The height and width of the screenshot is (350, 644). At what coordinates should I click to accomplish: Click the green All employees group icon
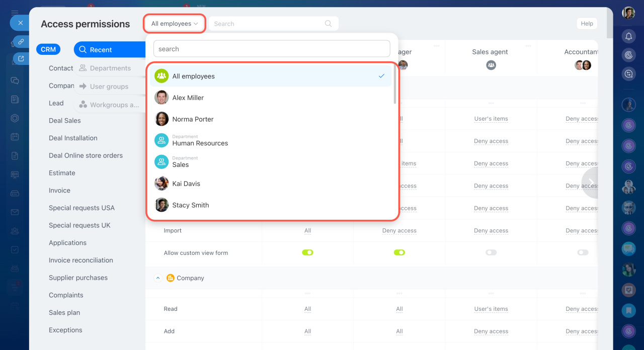[162, 76]
